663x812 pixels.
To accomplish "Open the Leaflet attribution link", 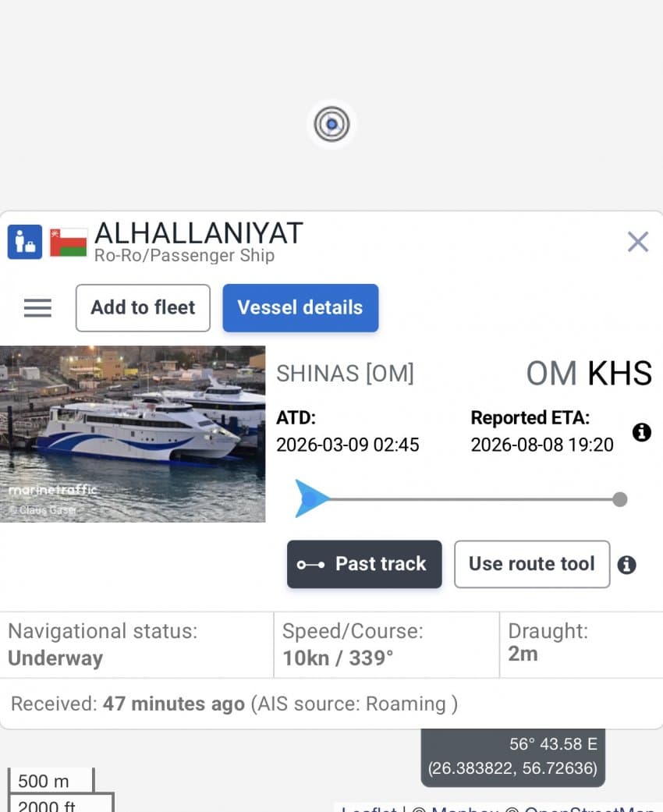I will coord(367,808).
